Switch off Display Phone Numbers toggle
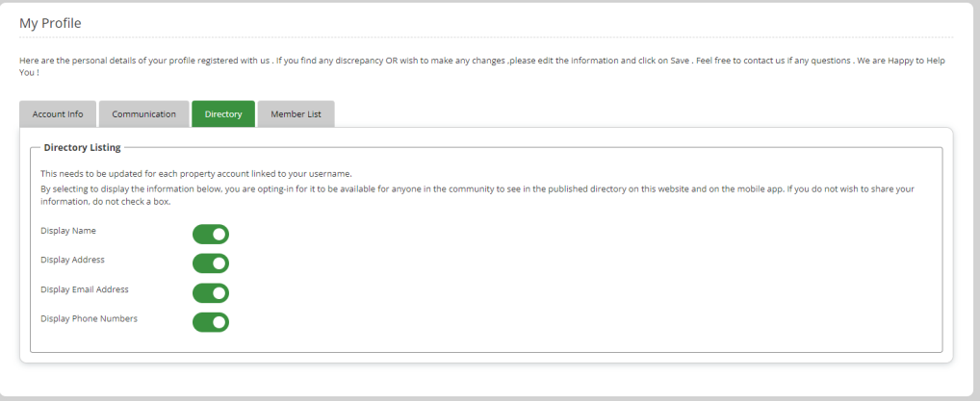This screenshot has width=980, height=401. (x=211, y=322)
